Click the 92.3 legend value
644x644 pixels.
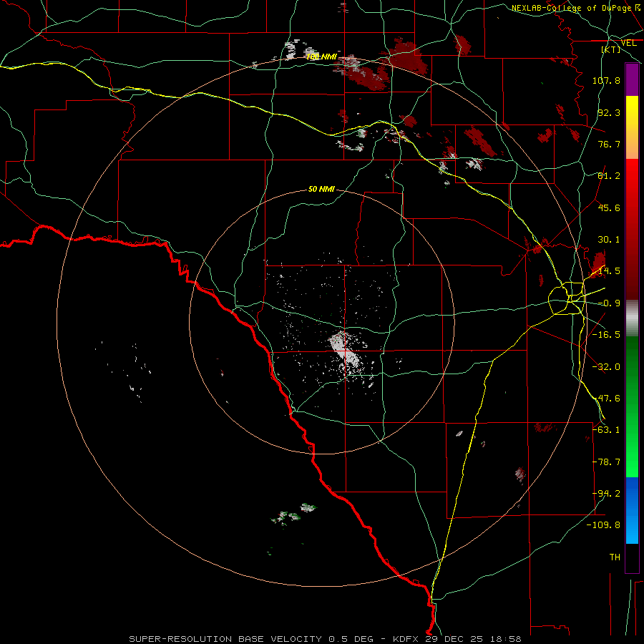click(x=609, y=112)
